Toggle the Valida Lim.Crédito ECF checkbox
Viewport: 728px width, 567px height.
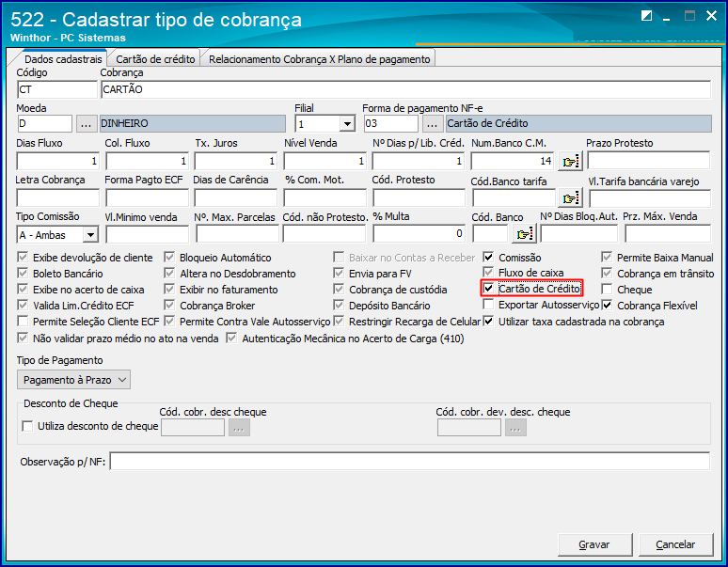click(23, 305)
